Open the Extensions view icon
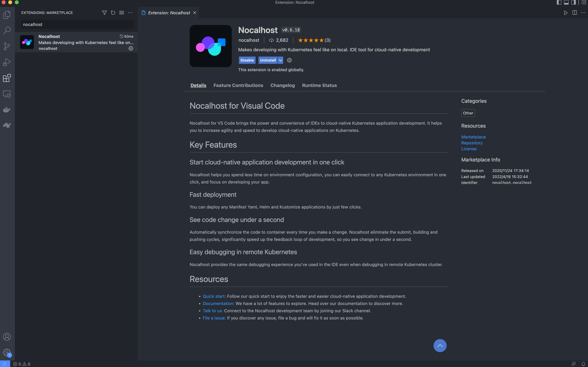Screen dimensions: 588x367 (7, 78)
